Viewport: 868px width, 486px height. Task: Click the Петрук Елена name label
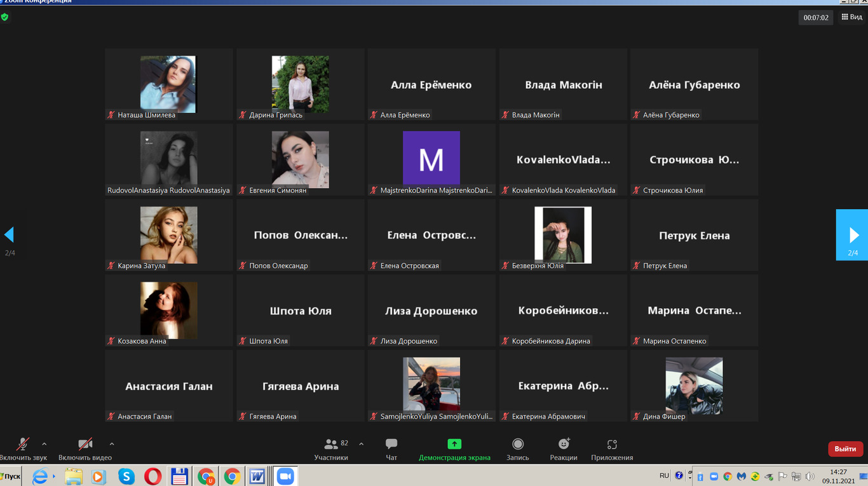(665, 266)
